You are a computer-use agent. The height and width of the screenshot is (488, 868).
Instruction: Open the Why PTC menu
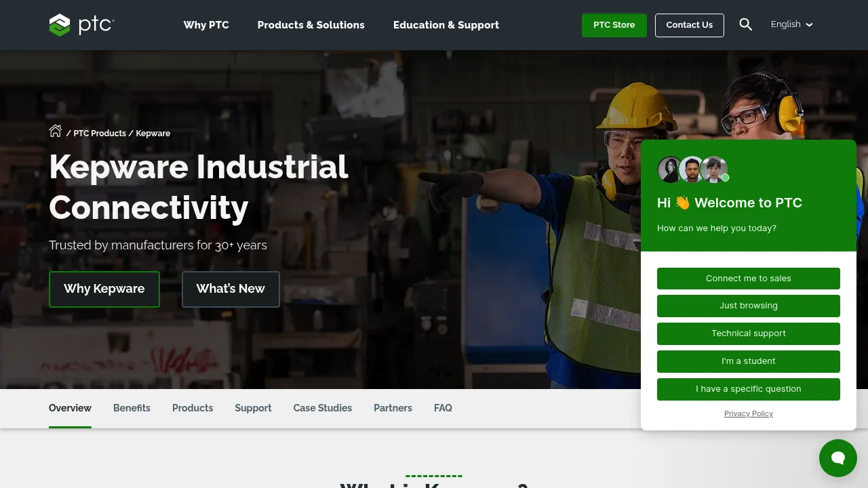coord(206,25)
